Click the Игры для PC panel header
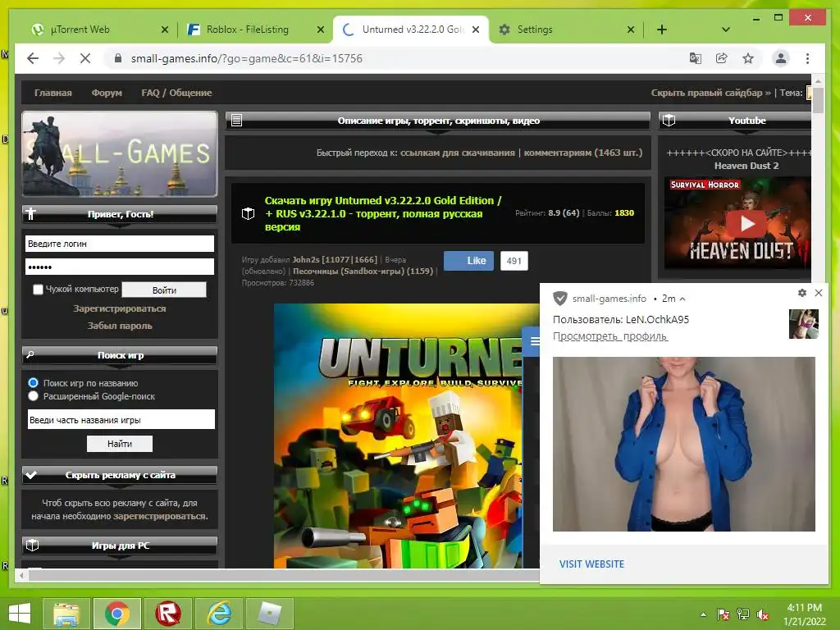This screenshot has width=840, height=630. [120, 546]
